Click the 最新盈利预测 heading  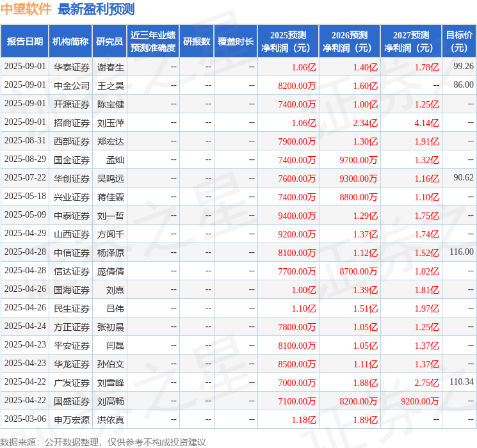point(96,9)
